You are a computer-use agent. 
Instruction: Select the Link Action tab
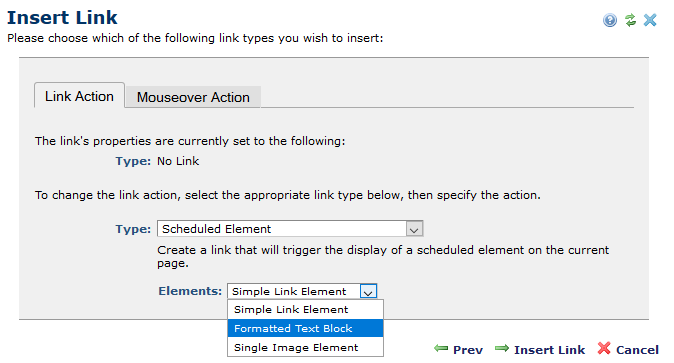(80, 96)
